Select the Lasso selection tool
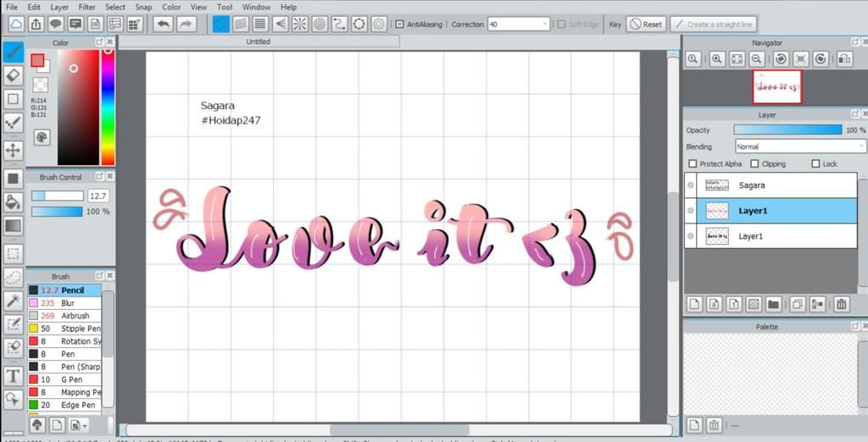 point(14,277)
